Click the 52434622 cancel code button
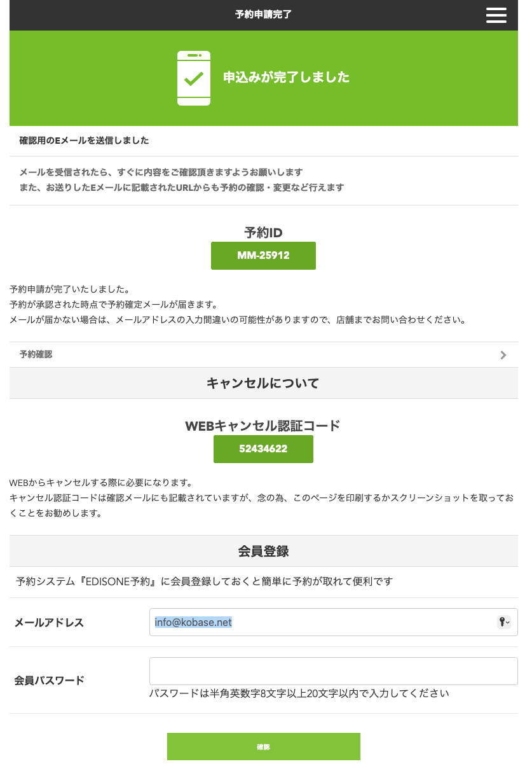Image resolution: width=532 pixels, height=778 pixels. pyautogui.click(x=263, y=449)
